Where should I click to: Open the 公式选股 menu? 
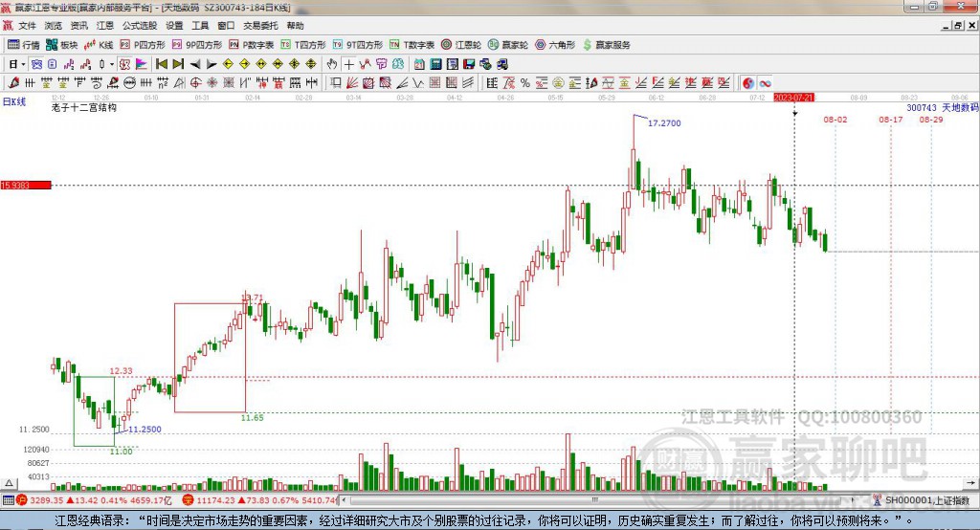140,26
